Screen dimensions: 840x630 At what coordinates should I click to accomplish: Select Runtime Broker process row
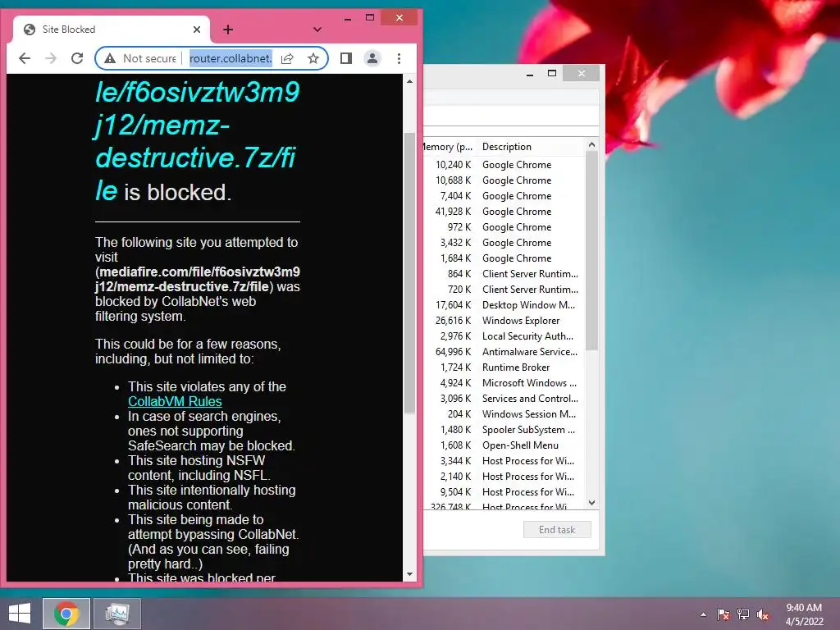click(x=504, y=367)
